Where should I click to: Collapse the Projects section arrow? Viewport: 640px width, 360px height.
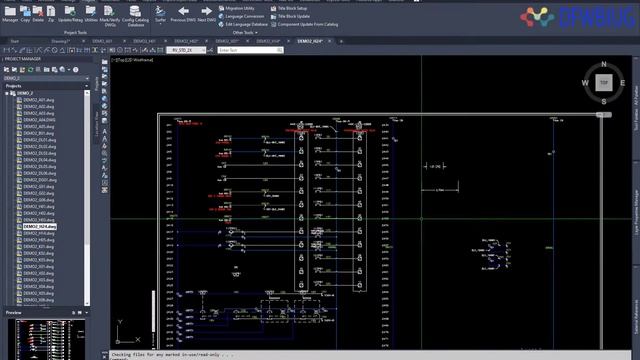point(86,86)
